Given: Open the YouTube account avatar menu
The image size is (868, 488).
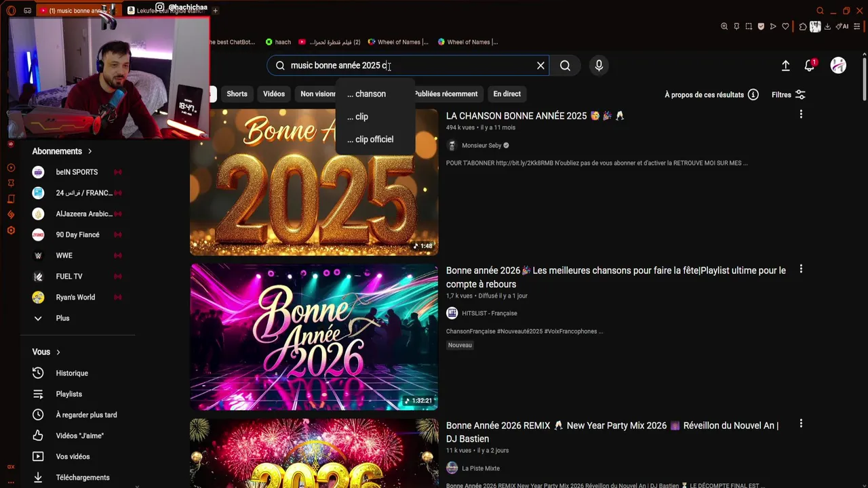Looking at the screenshot, I should click(838, 66).
